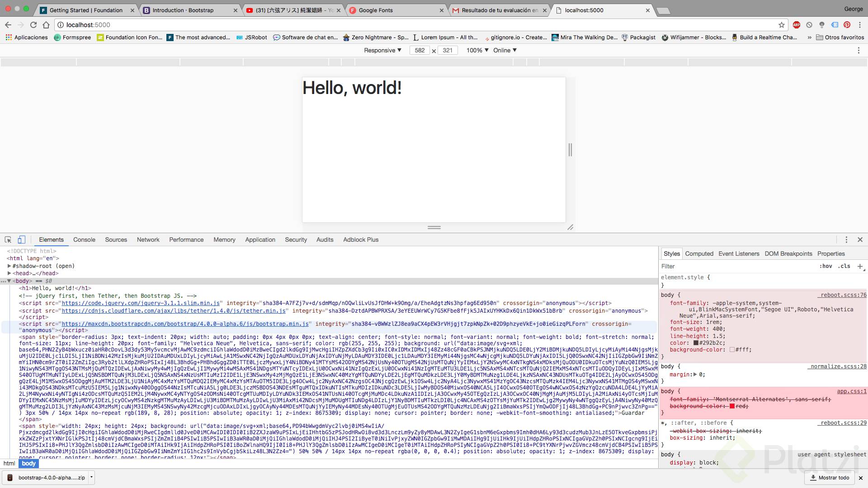Click the browser reload icon
The image size is (868, 488).
click(x=33, y=25)
